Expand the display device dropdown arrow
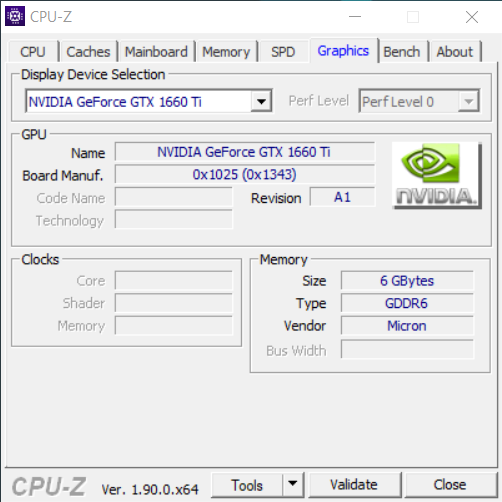The image size is (502, 502). coord(261,101)
